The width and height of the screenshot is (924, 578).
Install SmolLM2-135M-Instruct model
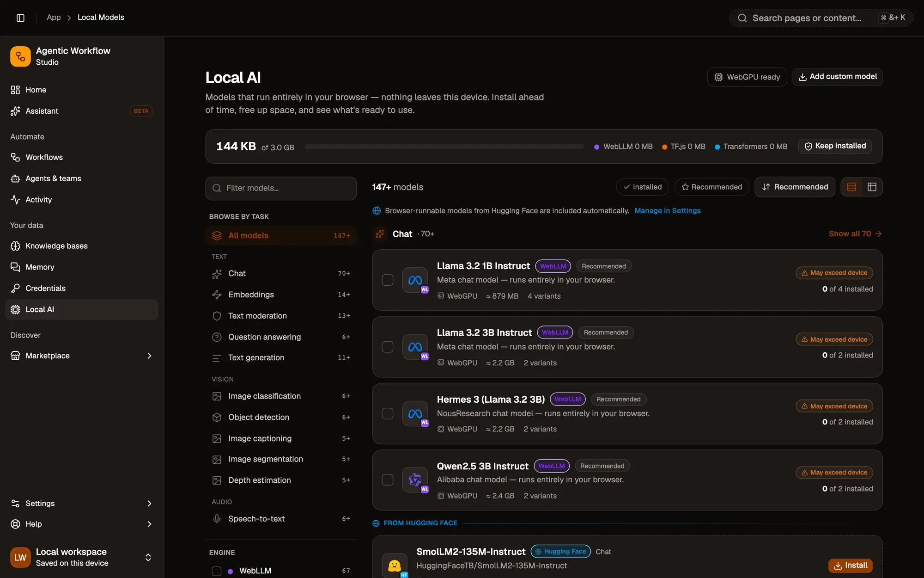tap(851, 565)
